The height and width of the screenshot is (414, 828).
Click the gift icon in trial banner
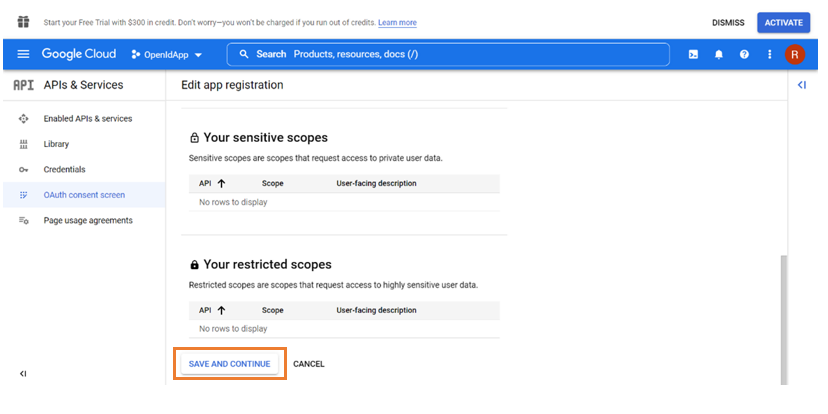[23, 22]
